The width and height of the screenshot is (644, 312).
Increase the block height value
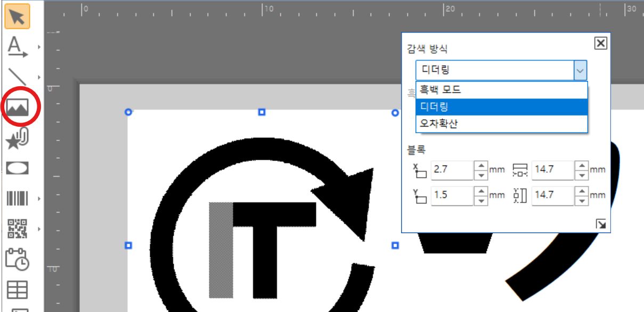pyautogui.click(x=582, y=190)
